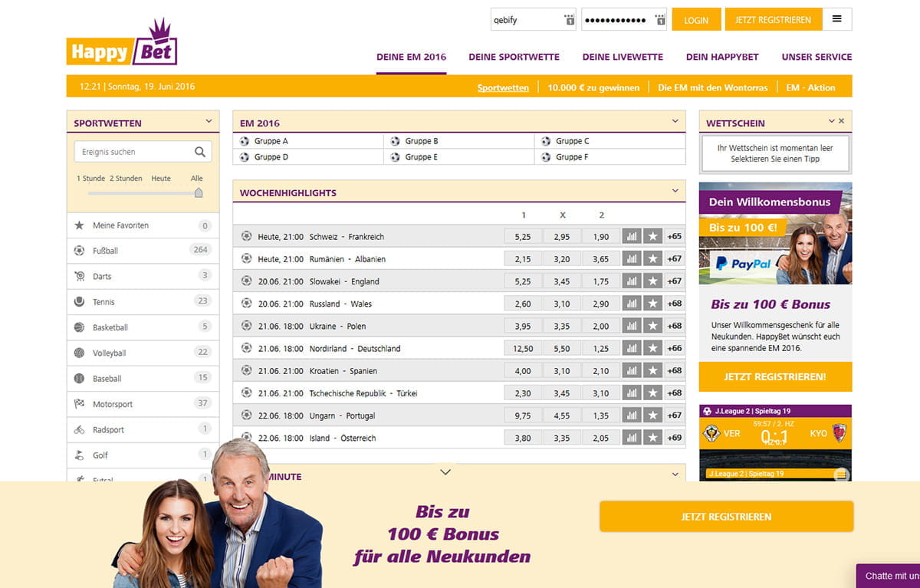Open the DEINE SPORTWETTE tab
Viewport: 920px width, 588px height.
tap(514, 57)
